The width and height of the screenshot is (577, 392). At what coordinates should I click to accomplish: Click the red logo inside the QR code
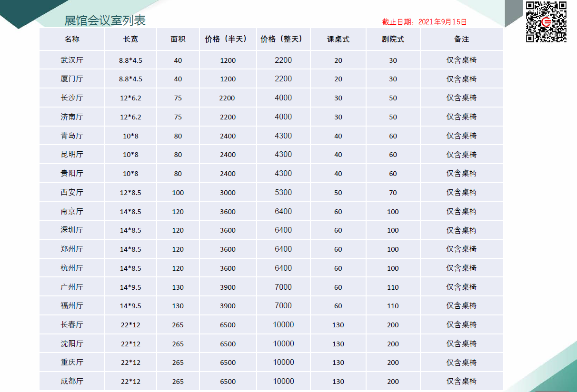pyautogui.click(x=547, y=22)
